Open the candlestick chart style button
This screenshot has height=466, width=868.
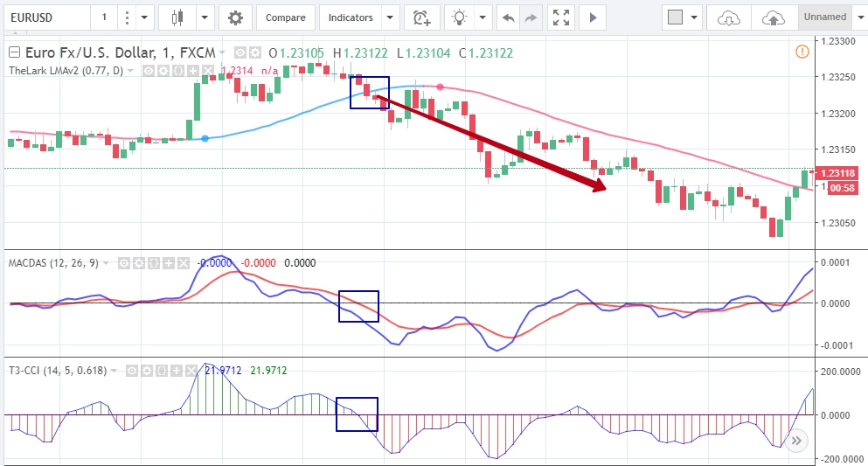pyautogui.click(x=177, y=17)
